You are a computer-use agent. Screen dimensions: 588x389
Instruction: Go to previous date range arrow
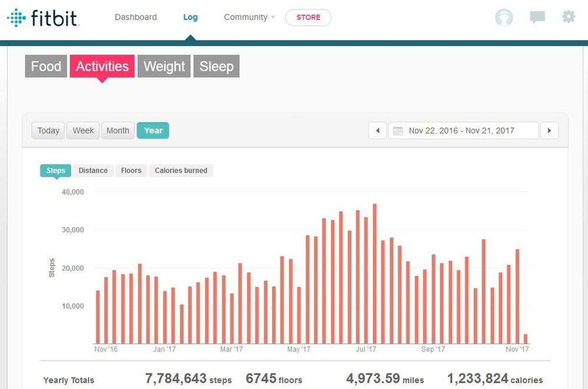(378, 131)
